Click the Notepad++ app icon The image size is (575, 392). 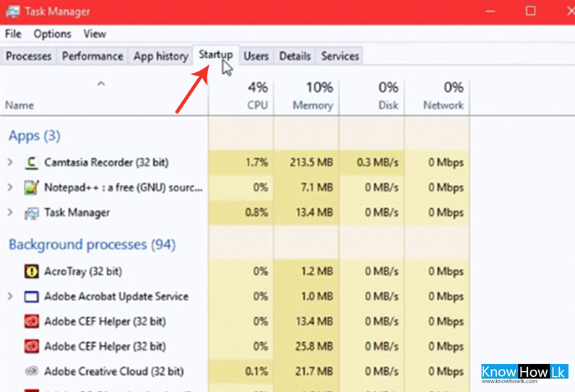pyautogui.click(x=32, y=188)
